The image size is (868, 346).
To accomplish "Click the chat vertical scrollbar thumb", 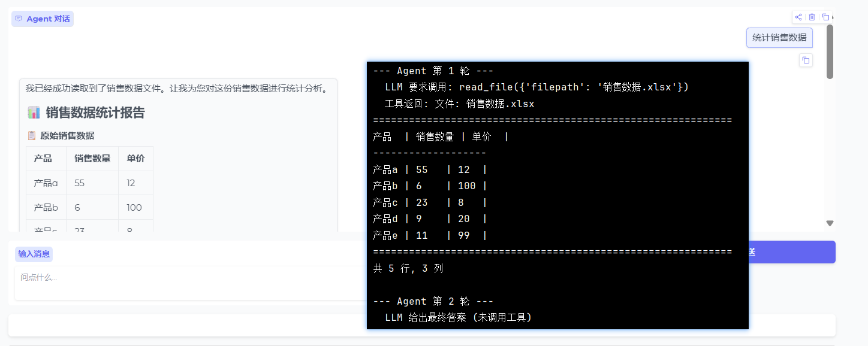I will [x=830, y=51].
